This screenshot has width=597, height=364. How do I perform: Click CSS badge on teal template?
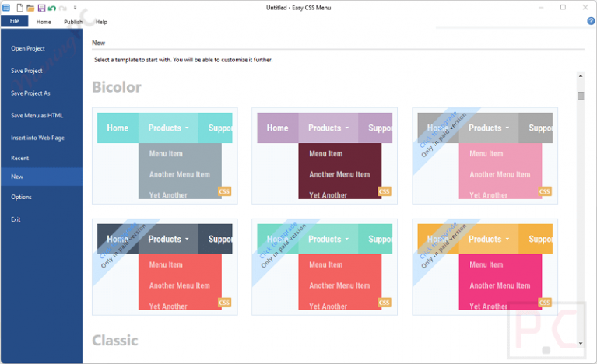click(224, 191)
